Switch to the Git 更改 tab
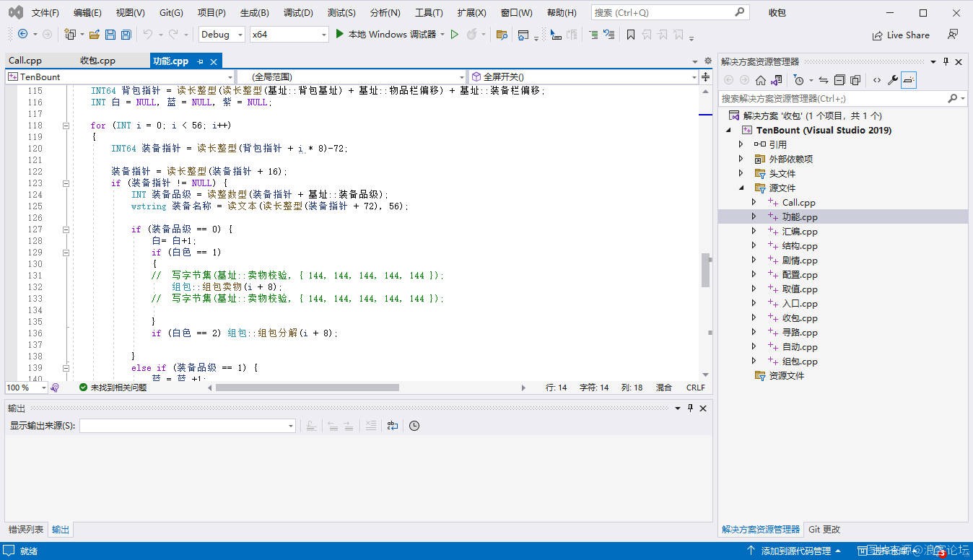 click(824, 529)
